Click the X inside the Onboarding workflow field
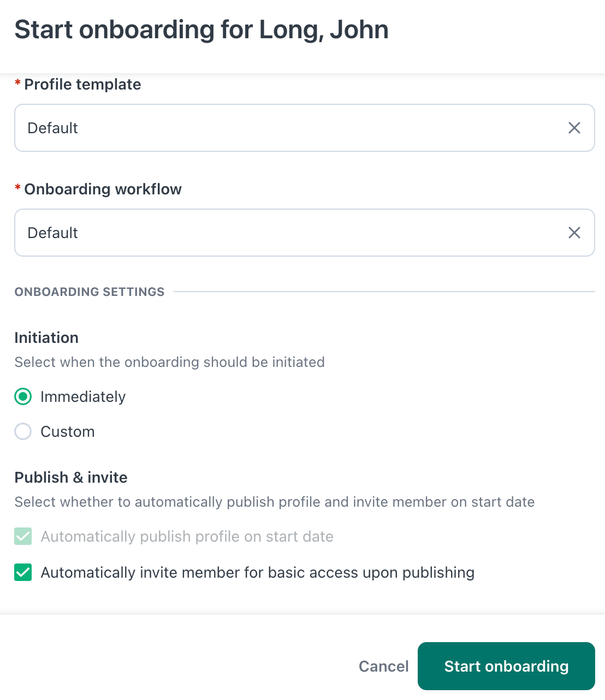 click(x=574, y=233)
